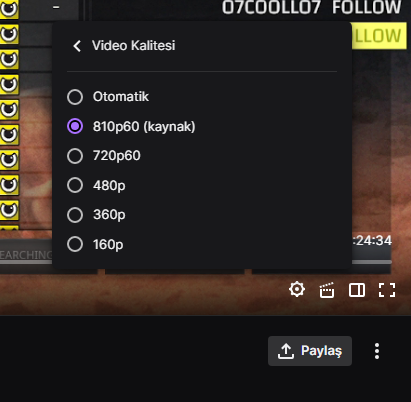Click the selected 810p60 (kaynak) radio button
This screenshot has height=402, width=411.
point(75,126)
